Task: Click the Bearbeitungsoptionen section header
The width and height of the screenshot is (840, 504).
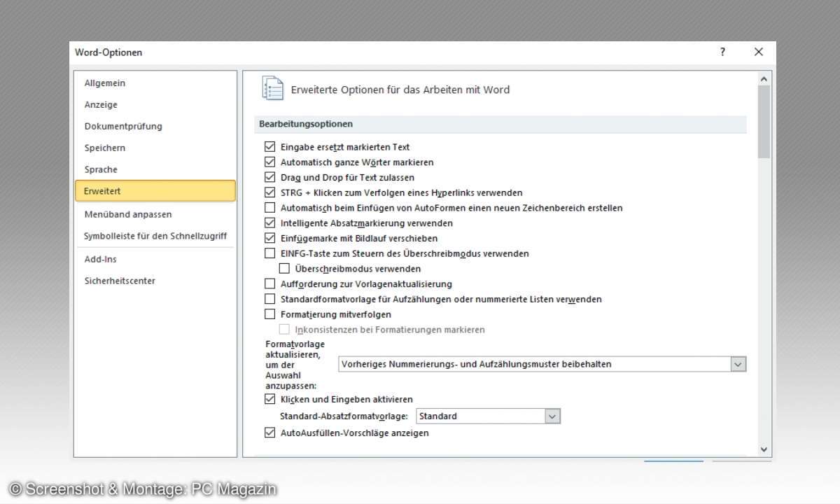Action: (500, 124)
